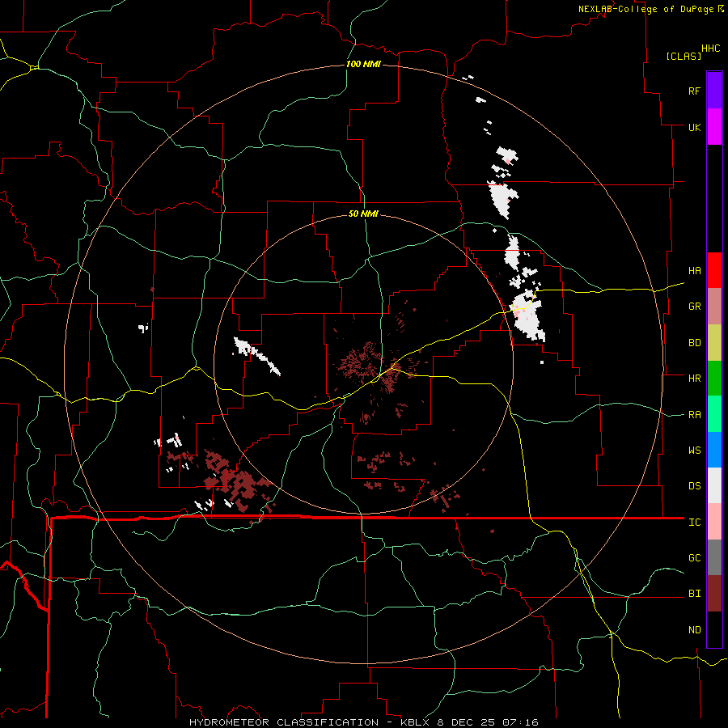Screen dimensions: 728x728
Task: Click the WS legend label
Action: 694,450
